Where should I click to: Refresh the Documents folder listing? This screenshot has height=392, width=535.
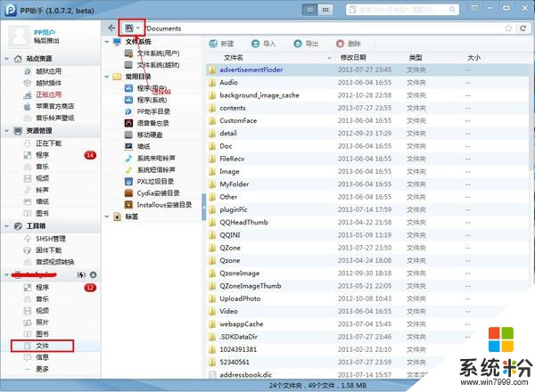pyautogui.click(x=523, y=28)
